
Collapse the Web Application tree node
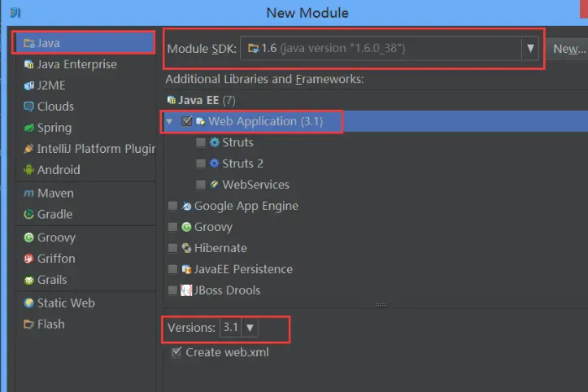[x=169, y=121]
